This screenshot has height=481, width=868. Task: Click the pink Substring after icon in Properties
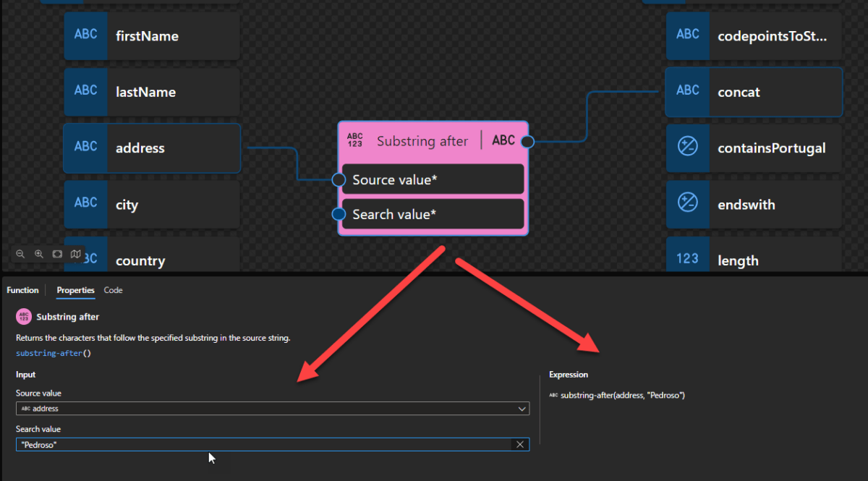click(x=23, y=316)
